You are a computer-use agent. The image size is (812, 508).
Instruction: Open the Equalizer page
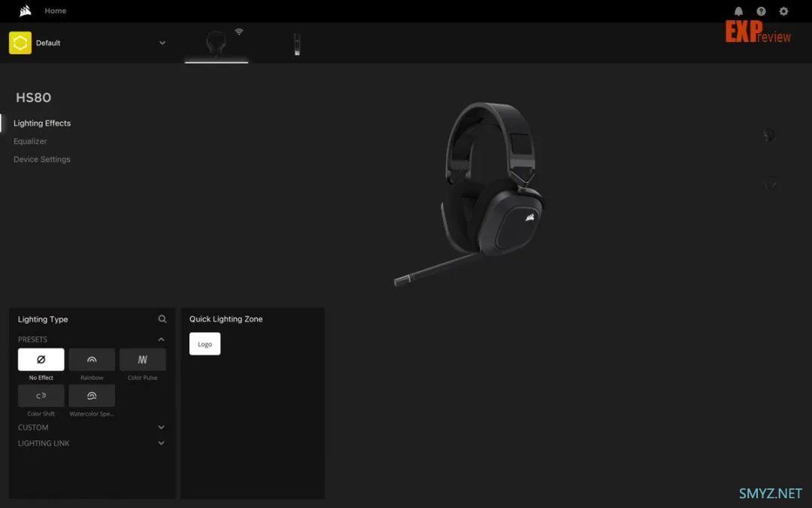tap(30, 141)
